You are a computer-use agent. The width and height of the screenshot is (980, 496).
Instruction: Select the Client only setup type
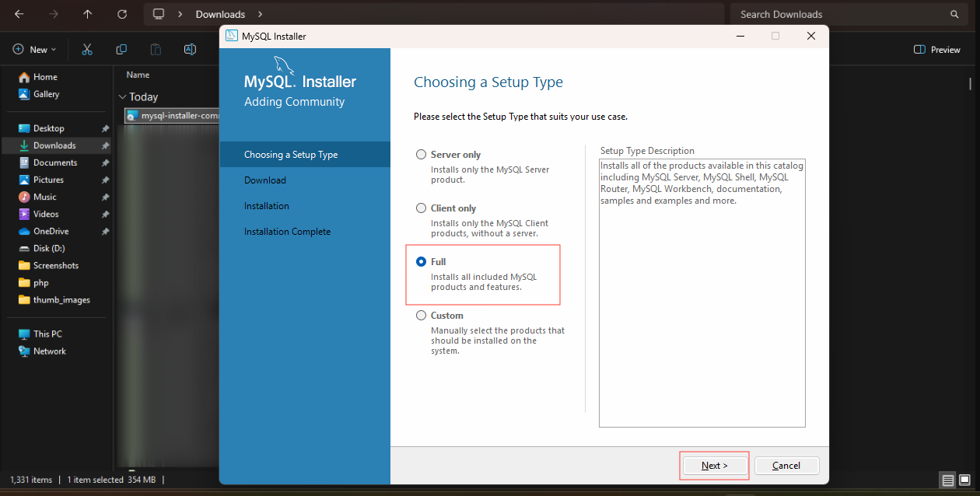click(422, 208)
